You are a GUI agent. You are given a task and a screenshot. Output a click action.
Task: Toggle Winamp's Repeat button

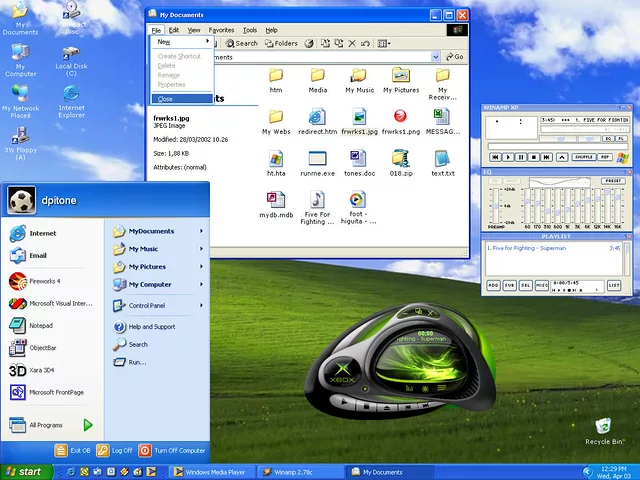(x=605, y=157)
